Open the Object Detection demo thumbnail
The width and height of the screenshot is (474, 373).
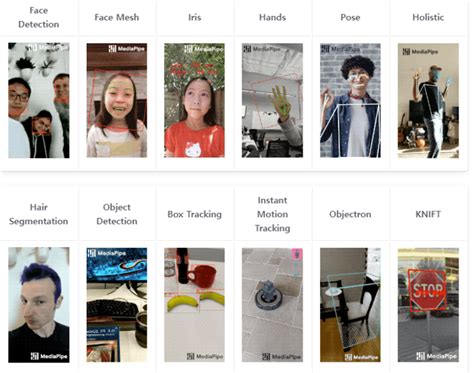117,305
